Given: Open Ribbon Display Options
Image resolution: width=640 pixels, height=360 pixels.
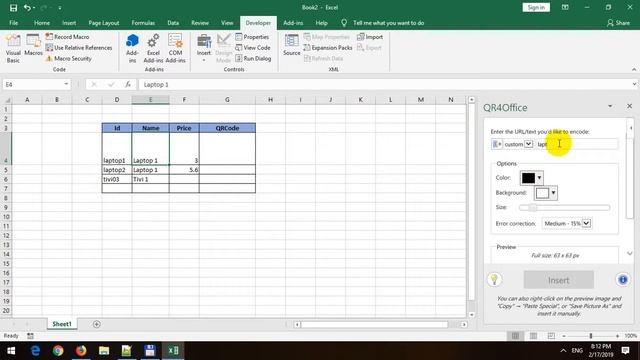Looking at the screenshot, I should (x=565, y=7).
